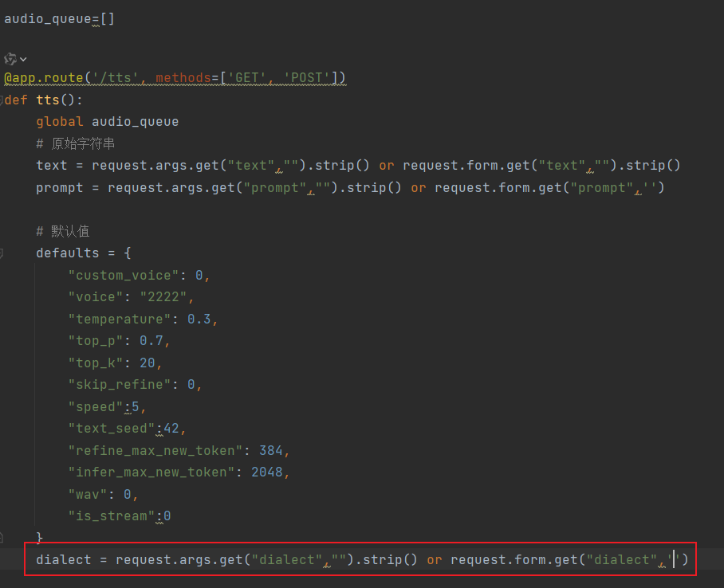Click the global keyword
Image resolution: width=724 pixels, height=588 pixels.
click(x=60, y=122)
